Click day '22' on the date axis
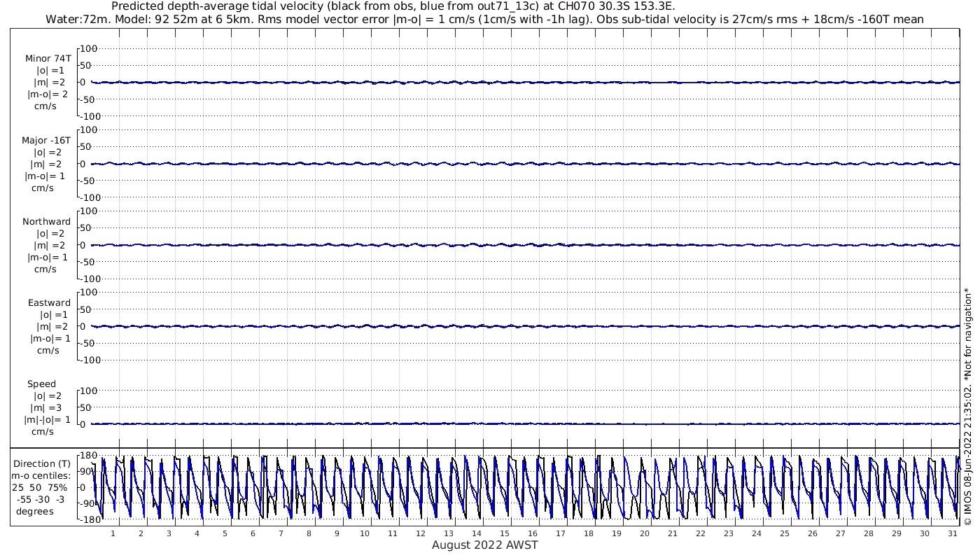Viewport: 980px width, 560px height. (701, 533)
